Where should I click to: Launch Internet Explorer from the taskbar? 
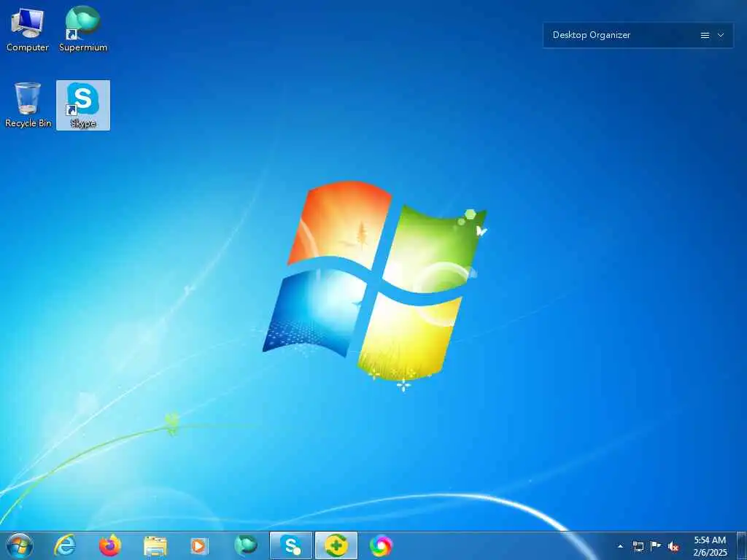65,545
